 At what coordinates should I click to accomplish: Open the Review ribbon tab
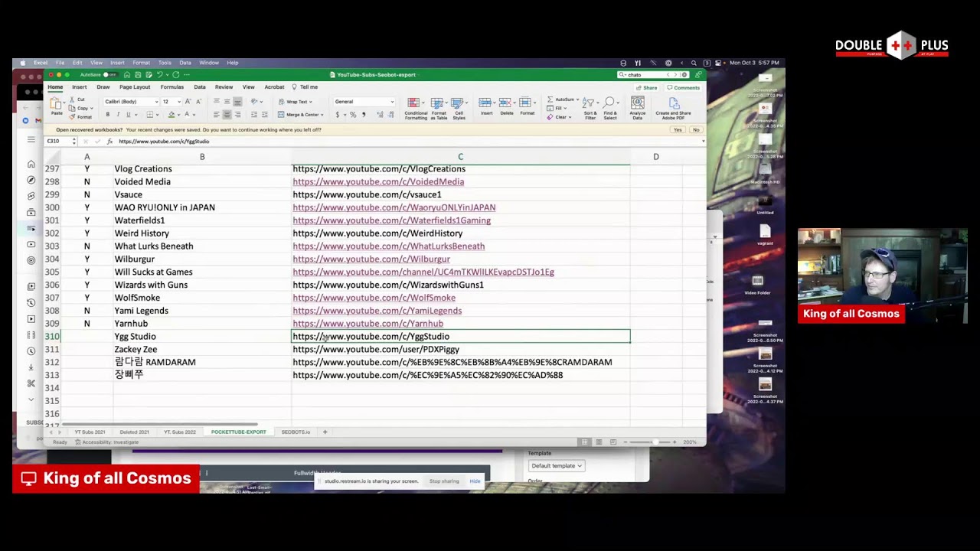click(224, 87)
